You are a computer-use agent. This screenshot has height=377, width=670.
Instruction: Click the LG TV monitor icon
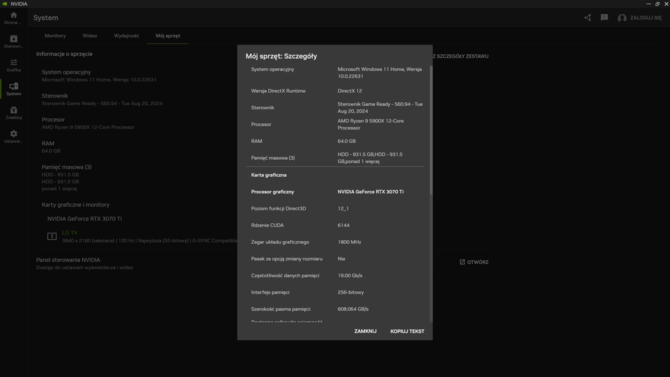point(52,236)
